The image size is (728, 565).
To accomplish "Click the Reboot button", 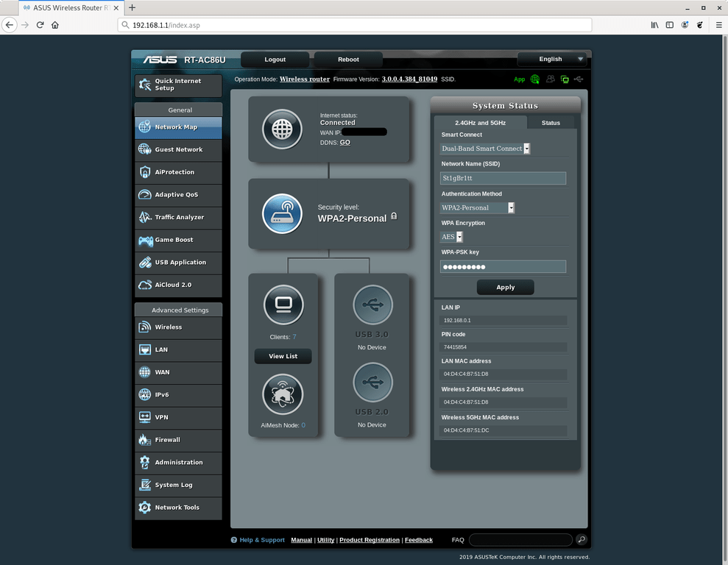I will pyautogui.click(x=348, y=60).
